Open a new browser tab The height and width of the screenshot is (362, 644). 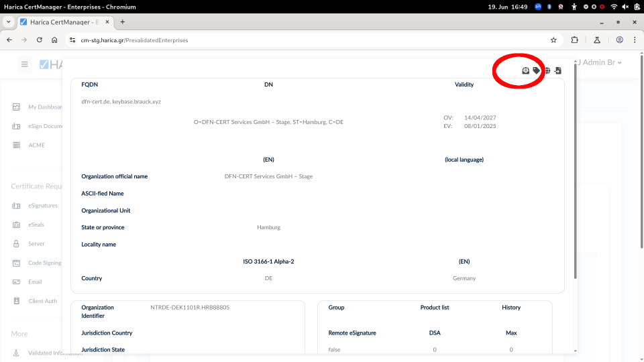pos(122,21)
